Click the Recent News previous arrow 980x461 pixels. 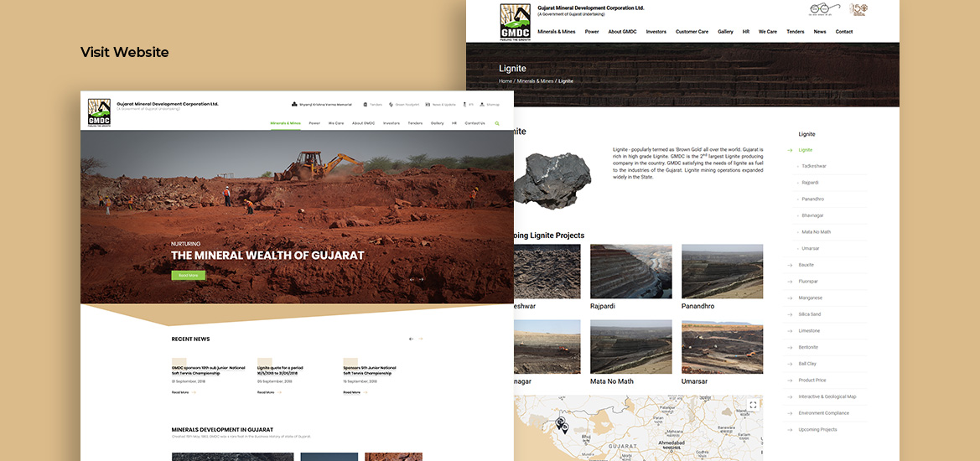coord(412,339)
